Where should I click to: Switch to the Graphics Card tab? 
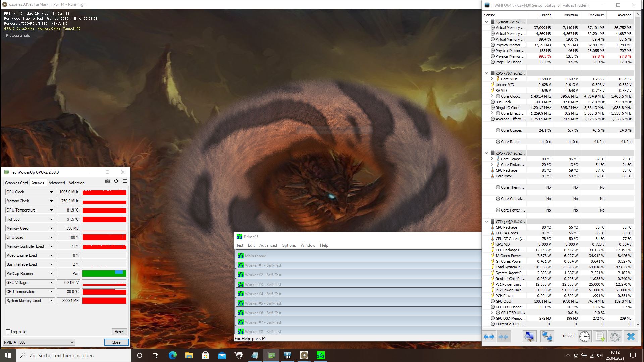(x=16, y=183)
